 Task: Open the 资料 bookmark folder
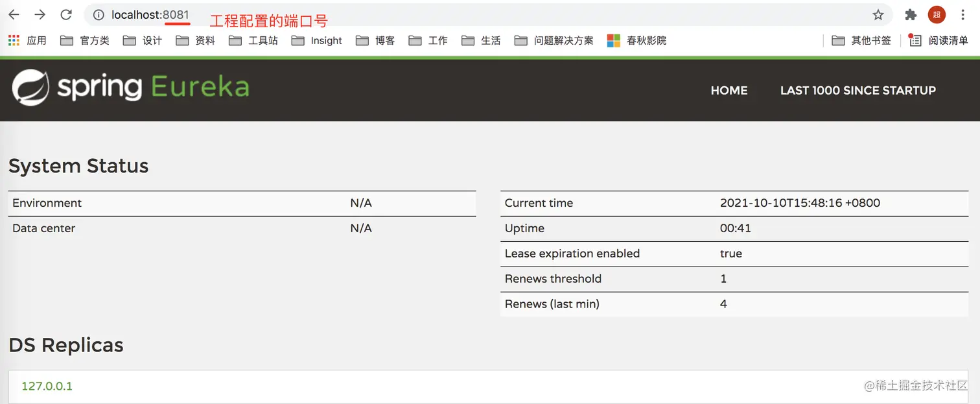tap(196, 40)
